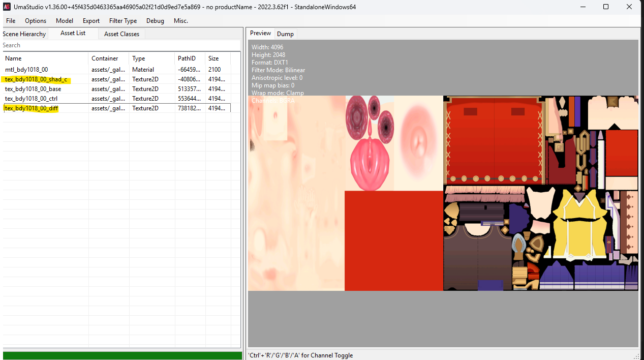Click the 553644... PathID cell
644x360 pixels.
coord(188,99)
